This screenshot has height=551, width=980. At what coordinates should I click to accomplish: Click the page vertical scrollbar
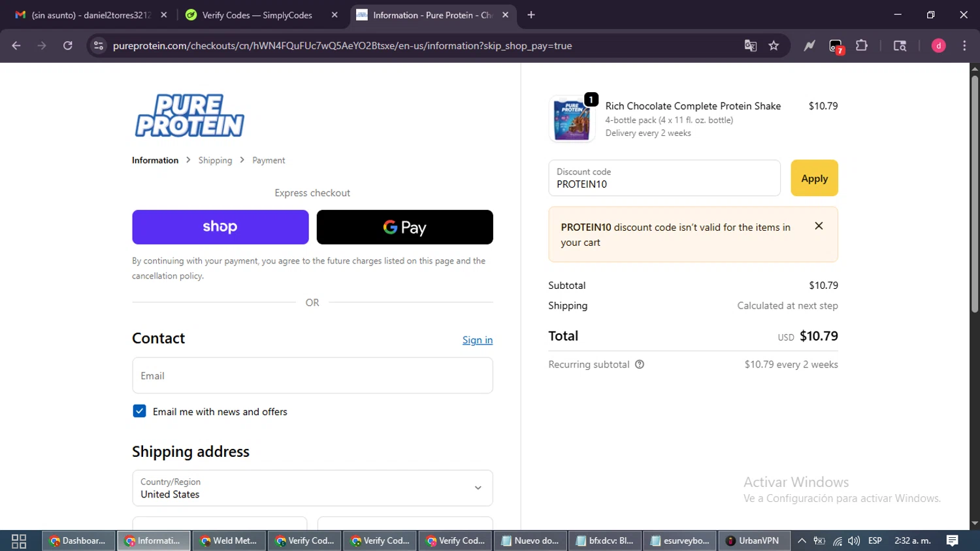[975, 193]
